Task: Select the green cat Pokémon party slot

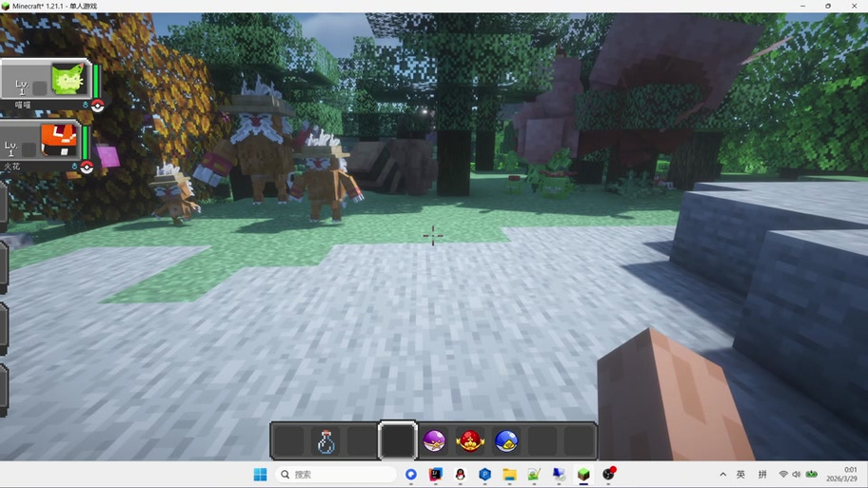Action: pos(45,80)
